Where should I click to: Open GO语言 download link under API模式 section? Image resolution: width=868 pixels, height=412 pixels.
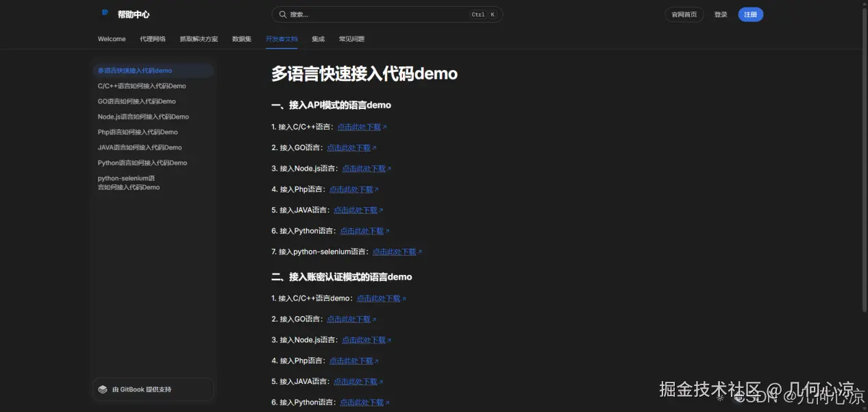[x=349, y=147]
